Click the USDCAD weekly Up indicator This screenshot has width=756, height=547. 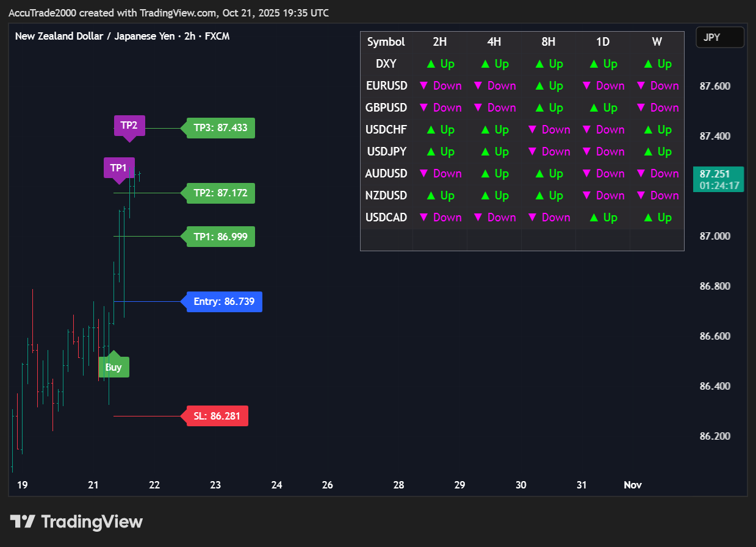[657, 218]
